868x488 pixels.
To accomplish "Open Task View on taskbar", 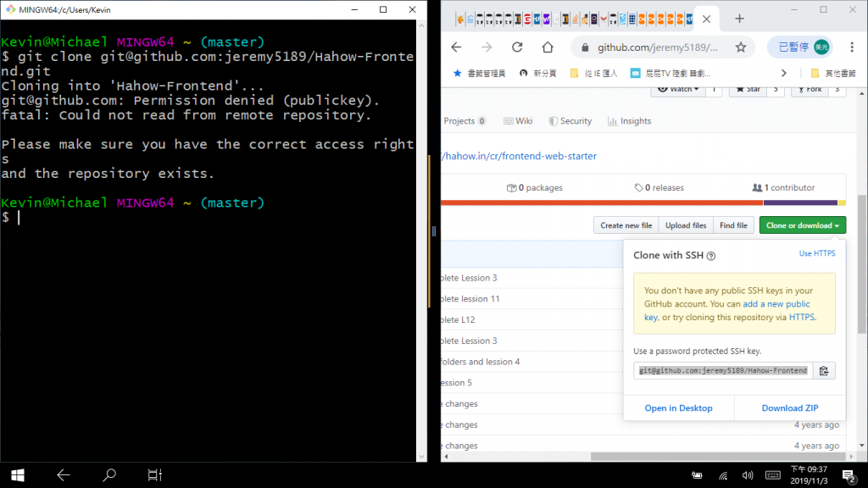I will tap(154, 475).
